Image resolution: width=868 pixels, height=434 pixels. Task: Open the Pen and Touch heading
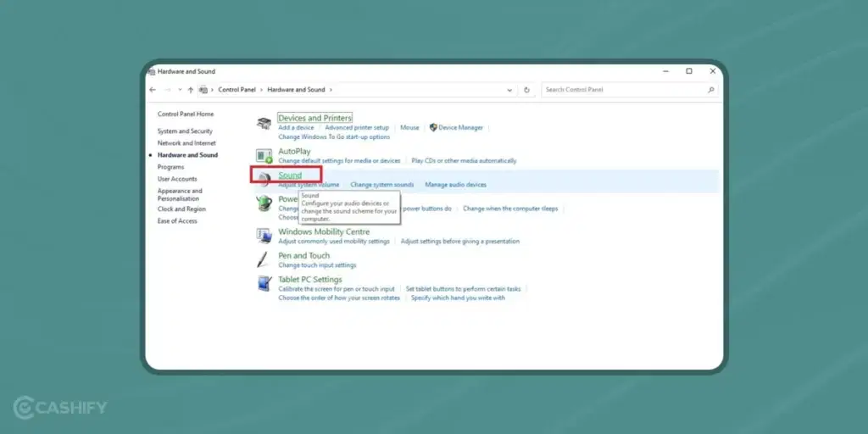[x=304, y=255]
